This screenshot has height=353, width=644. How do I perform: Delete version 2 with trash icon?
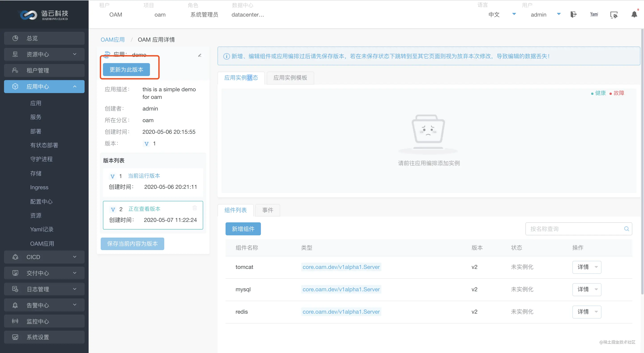pyautogui.click(x=195, y=208)
